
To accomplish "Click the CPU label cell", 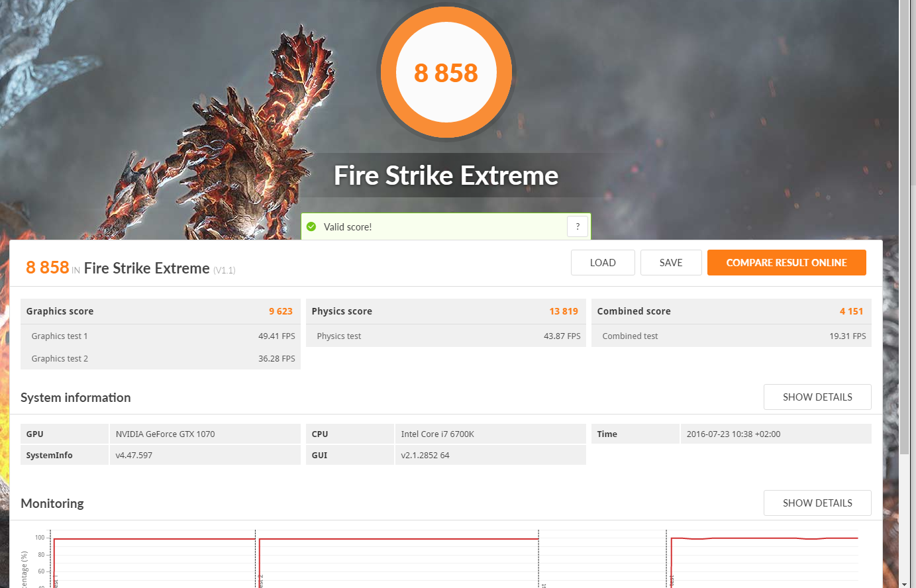I will point(350,434).
